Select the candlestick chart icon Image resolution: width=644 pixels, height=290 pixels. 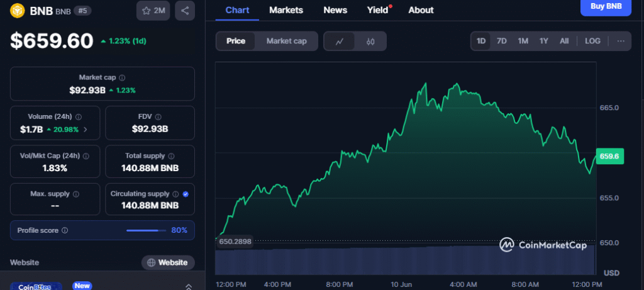pyautogui.click(x=370, y=41)
